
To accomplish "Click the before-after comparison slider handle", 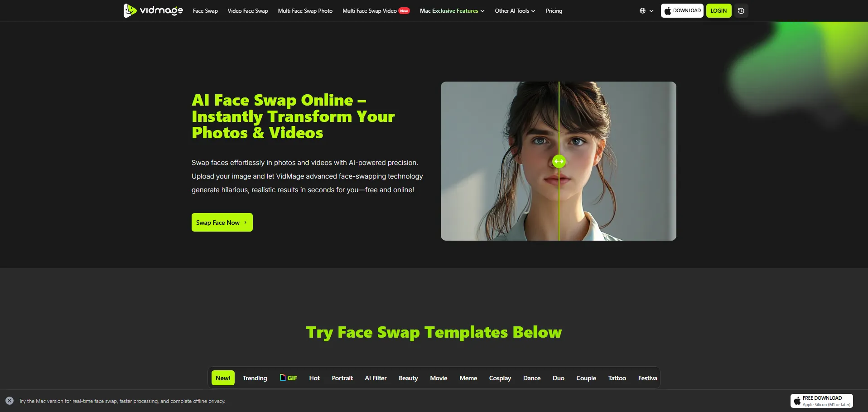I will pos(559,161).
